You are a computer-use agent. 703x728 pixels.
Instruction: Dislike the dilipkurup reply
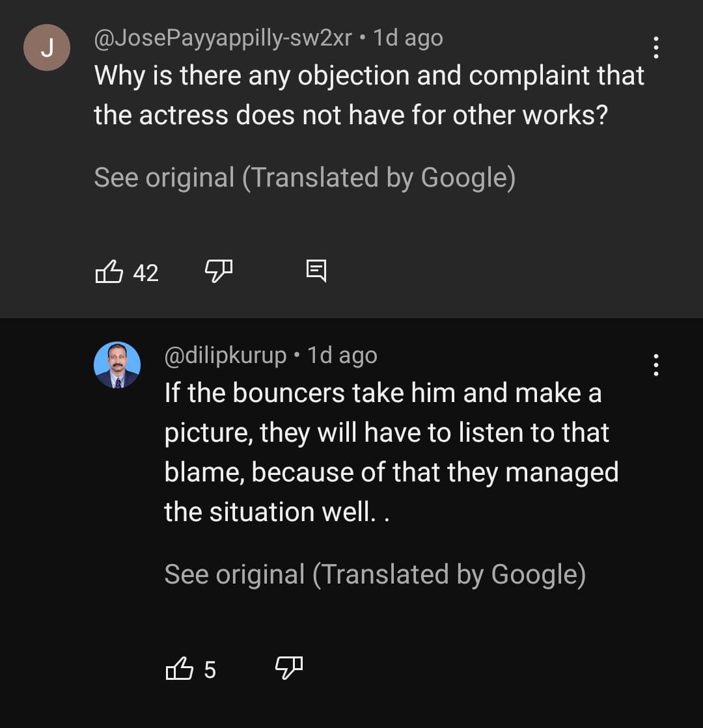click(x=289, y=666)
